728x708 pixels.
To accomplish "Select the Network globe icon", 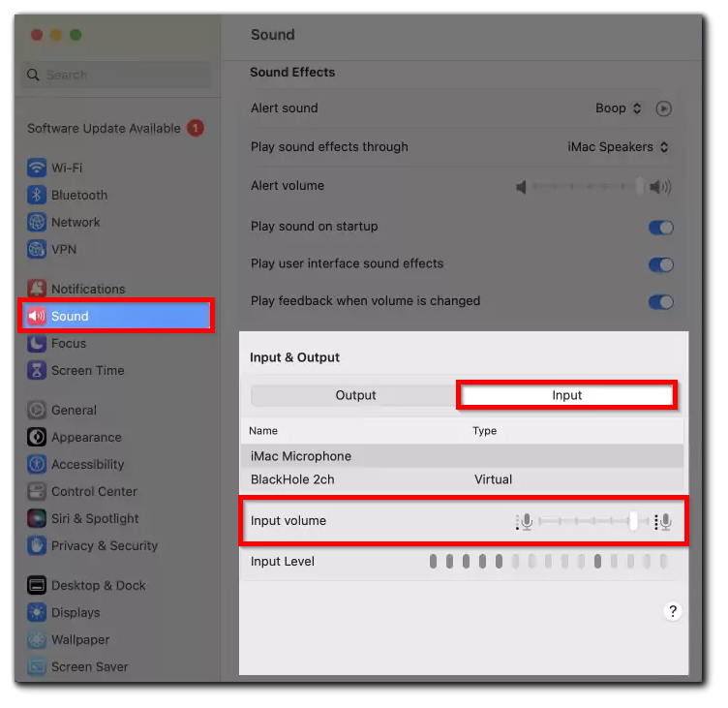I will pos(37,222).
